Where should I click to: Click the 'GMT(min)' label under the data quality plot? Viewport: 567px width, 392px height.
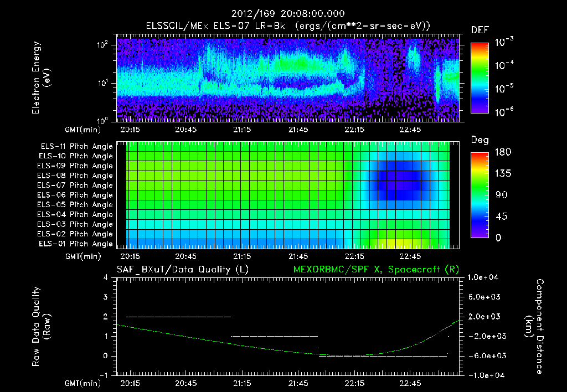(x=83, y=383)
